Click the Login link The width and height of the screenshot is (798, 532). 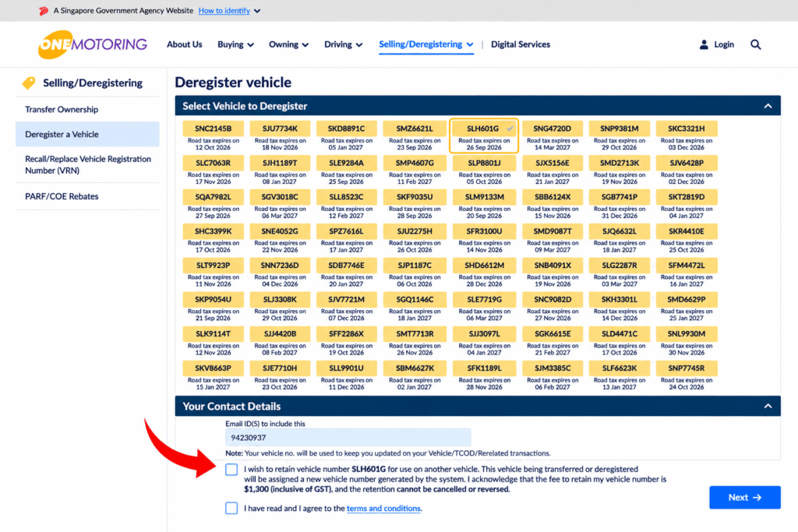(724, 44)
